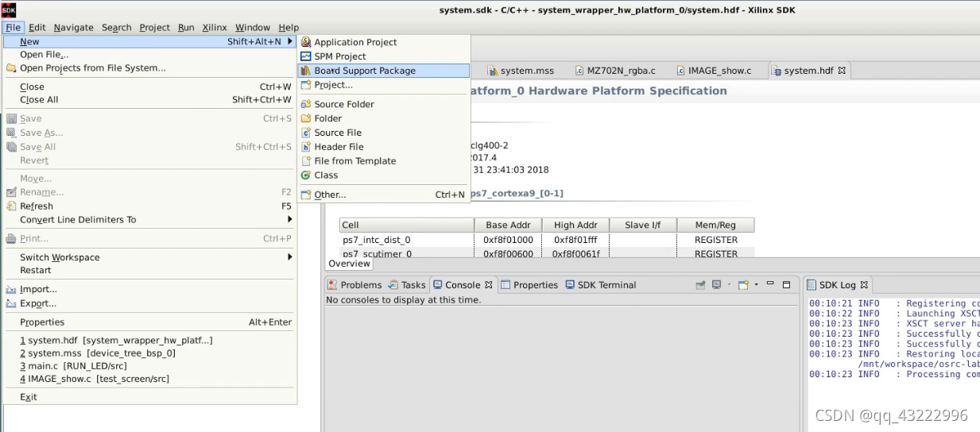This screenshot has height=432, width=980.
Task: Expand the New submenu arrow
Action: coord(290,42)
